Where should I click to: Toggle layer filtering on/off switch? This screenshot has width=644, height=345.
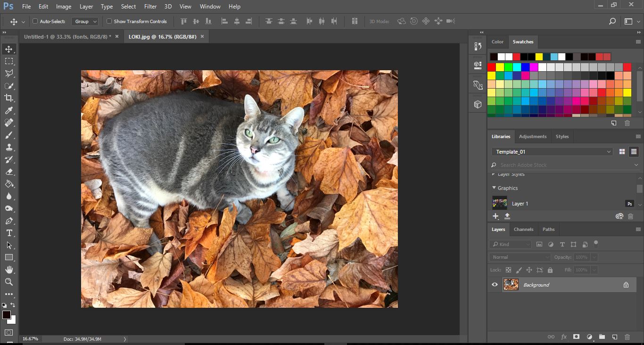click(x=596, y=244)
